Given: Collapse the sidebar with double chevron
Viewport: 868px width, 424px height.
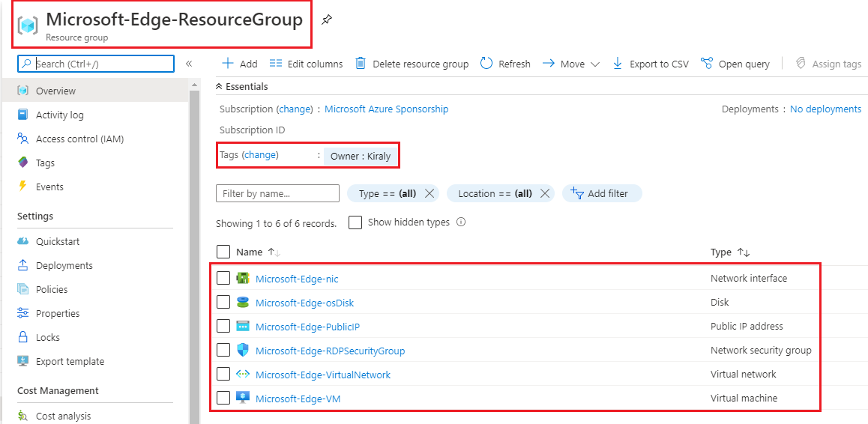Looking at the screenshot, I should pos(189,64).
